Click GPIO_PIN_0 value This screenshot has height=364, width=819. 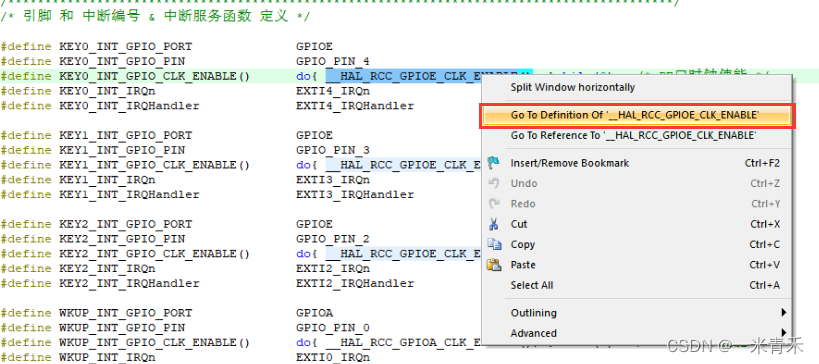333,327
